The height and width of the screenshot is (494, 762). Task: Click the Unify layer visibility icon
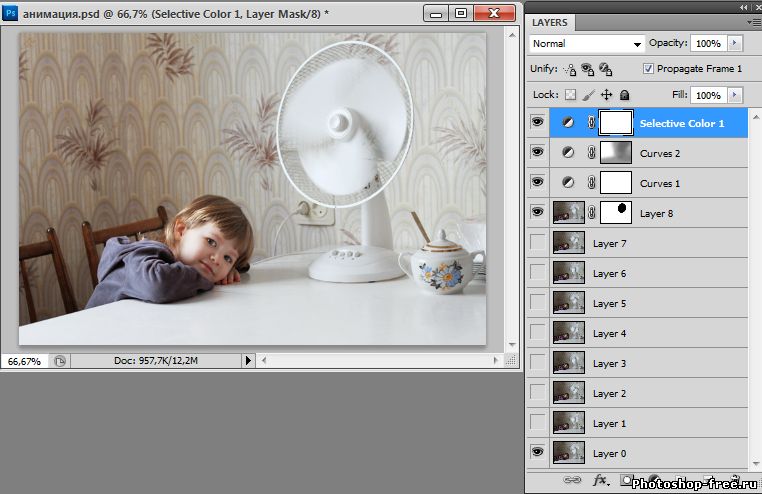587,69
